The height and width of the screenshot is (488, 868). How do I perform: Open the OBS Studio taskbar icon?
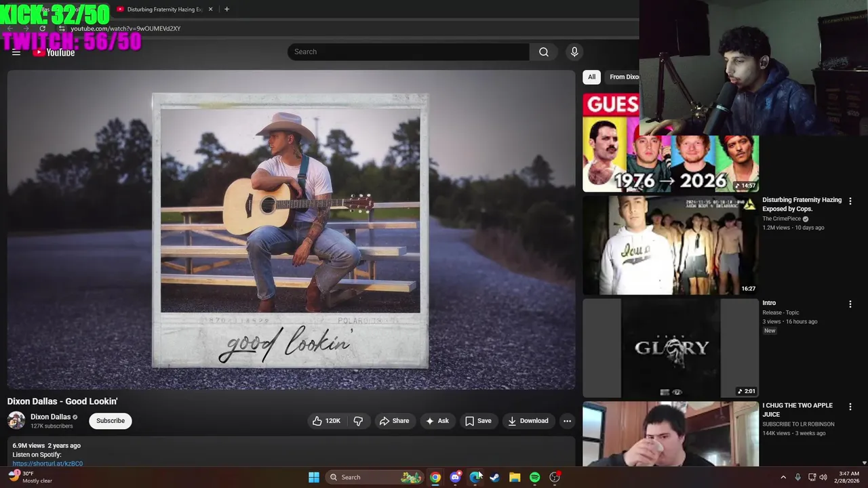(x=555, y=477)
